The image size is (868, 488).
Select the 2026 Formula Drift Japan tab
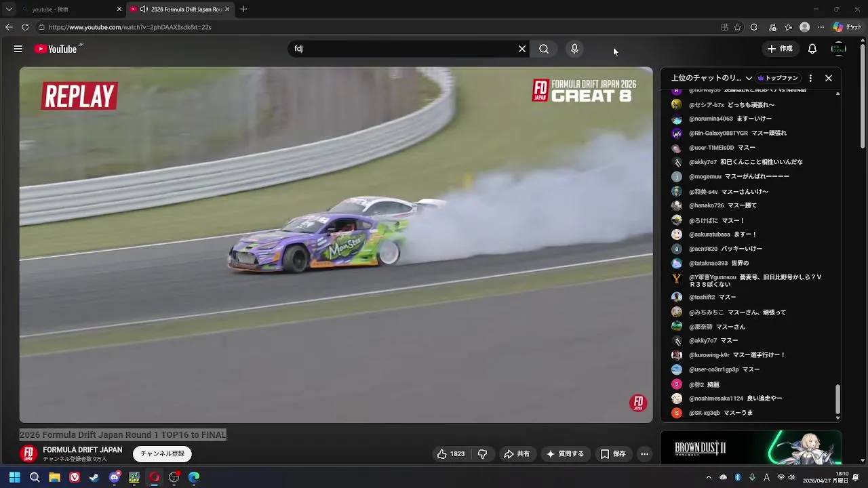[x=180, y=9]
